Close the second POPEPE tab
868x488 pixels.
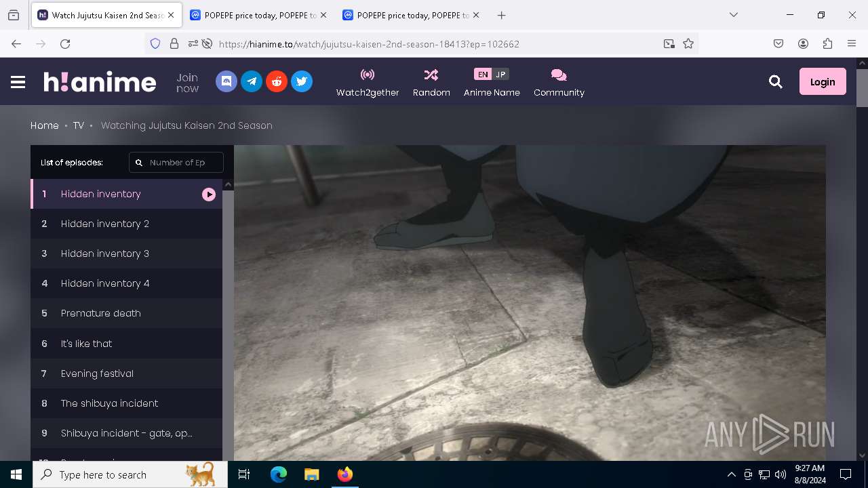point(476,15)
